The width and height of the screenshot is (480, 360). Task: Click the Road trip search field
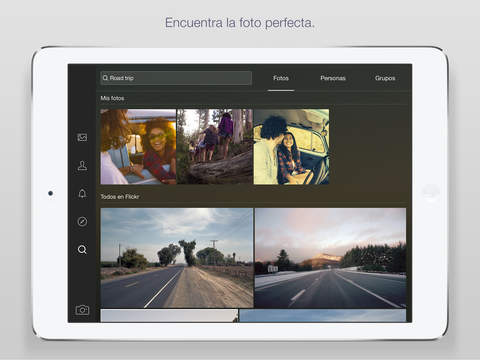tap(176, 78)
